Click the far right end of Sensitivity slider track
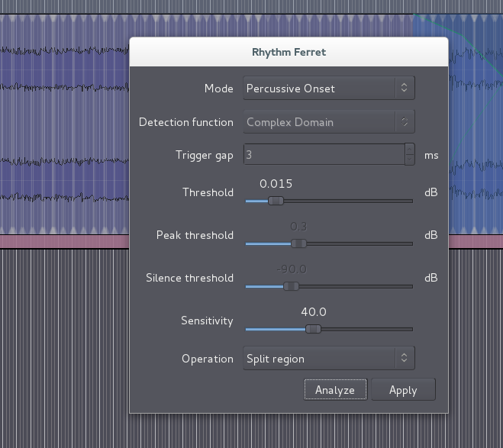Screen dimensions: 503x448 coord(410,329)
